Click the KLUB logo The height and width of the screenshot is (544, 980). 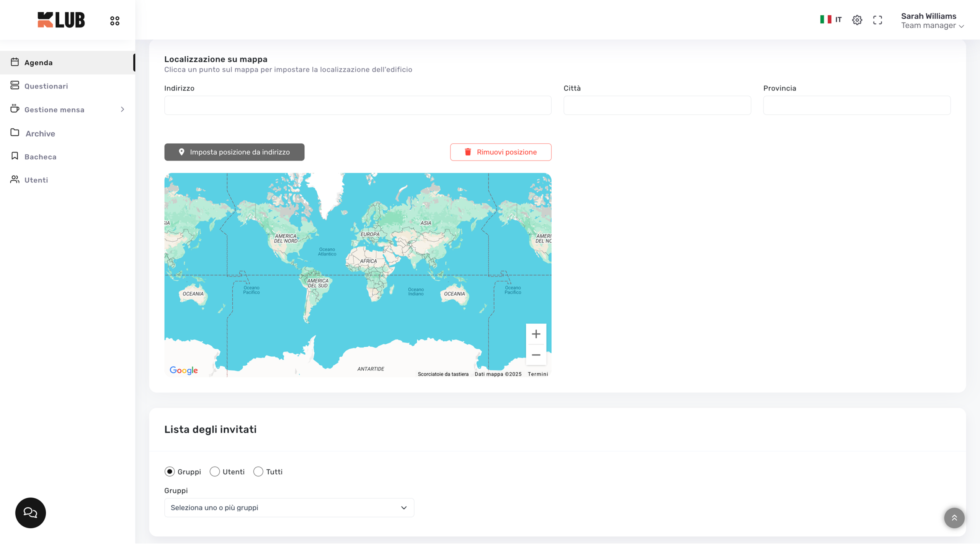[x=61, y=20]
